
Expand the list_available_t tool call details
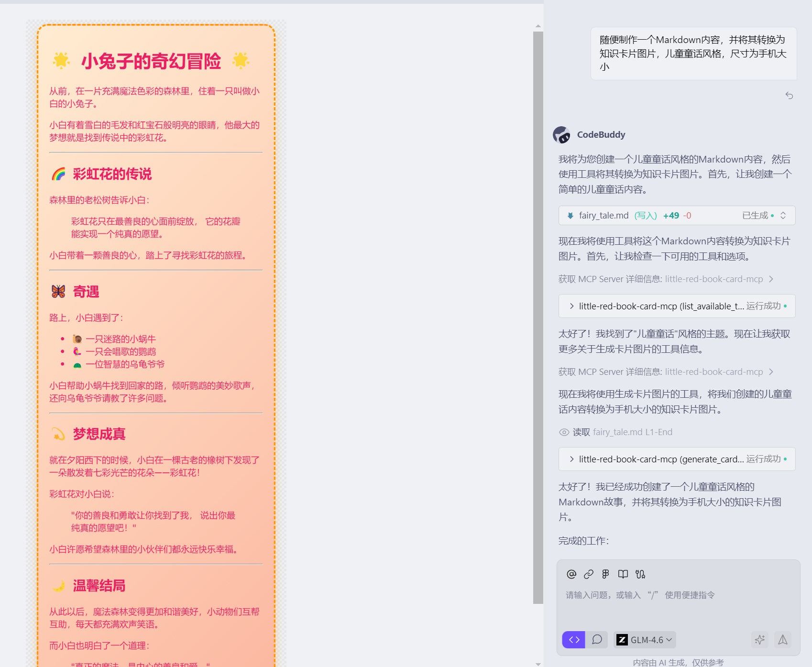[571, 306]
